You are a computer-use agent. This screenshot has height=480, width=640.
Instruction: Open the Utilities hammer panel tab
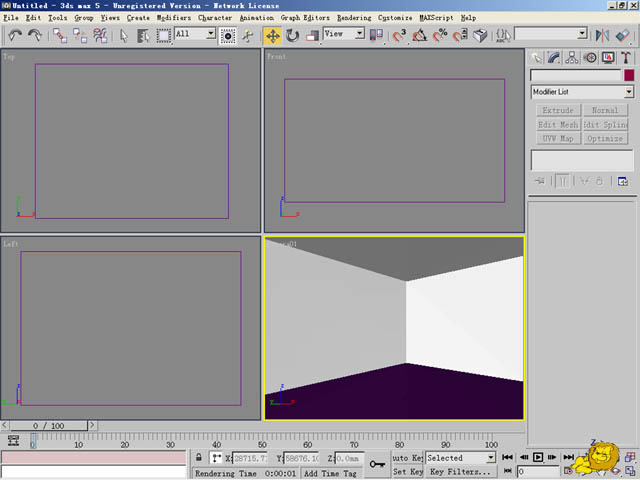[x=626, y=58]
